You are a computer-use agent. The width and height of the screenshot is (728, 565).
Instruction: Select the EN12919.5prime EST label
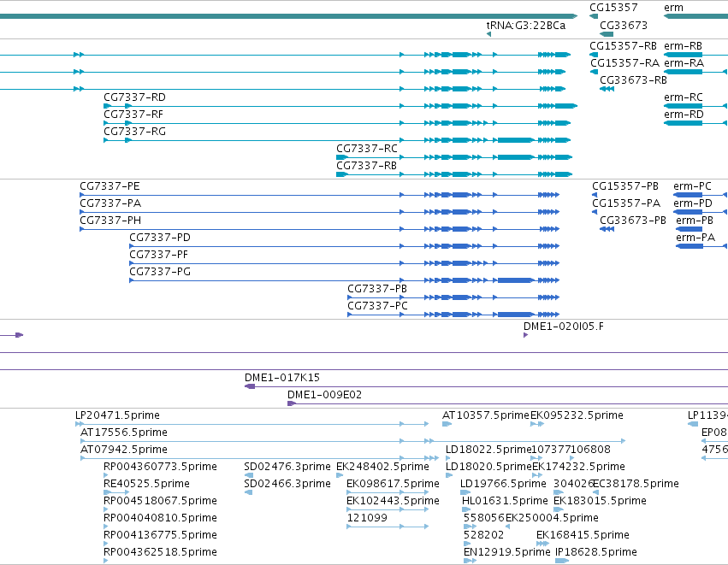click(507, 552)
